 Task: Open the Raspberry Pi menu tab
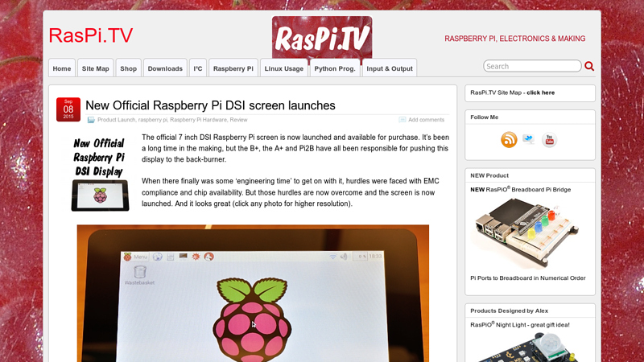233,68
